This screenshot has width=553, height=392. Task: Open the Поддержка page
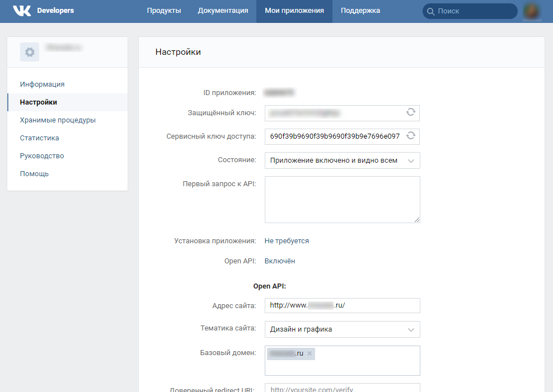[360, 11]
